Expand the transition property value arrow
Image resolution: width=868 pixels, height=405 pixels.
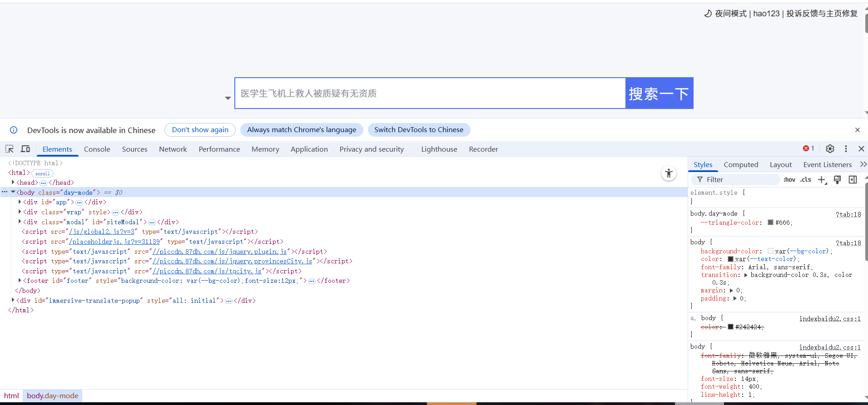click(746, 275)
